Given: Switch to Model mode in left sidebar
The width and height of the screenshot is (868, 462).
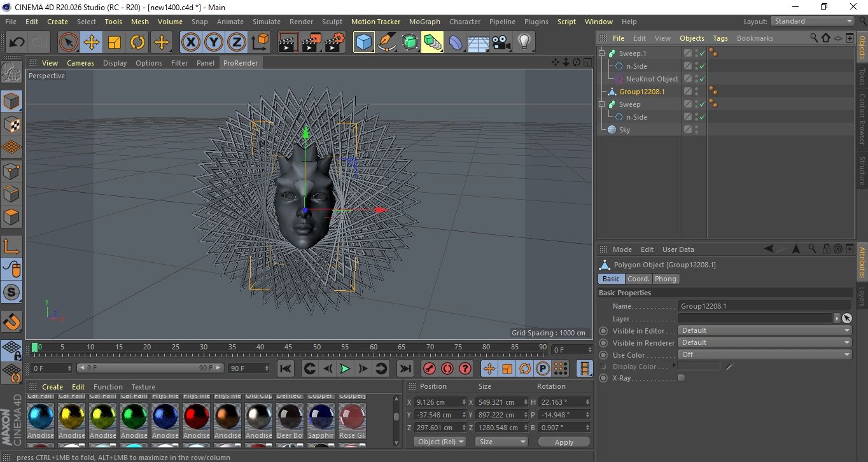Looking at the screenshot, I should 11,101.
